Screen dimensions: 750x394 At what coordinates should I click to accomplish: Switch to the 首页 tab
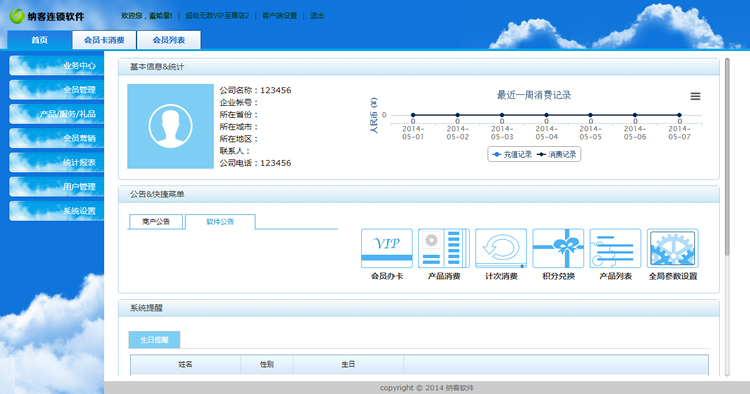pyautogui.click(x=40, y=40)
